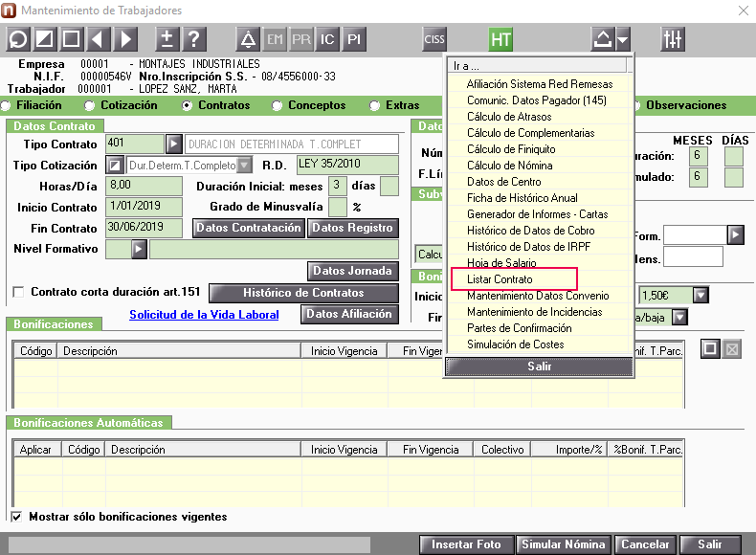Expand the 1,50€ dropdown

[x=700, y=295]
